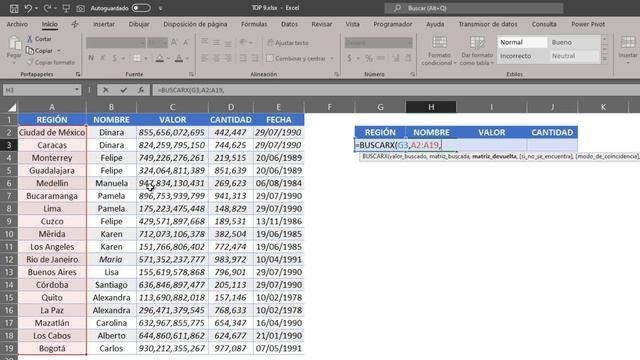Open the Revisar tab
This screenshot has width=640, height=360.
[x=322, y=24]
